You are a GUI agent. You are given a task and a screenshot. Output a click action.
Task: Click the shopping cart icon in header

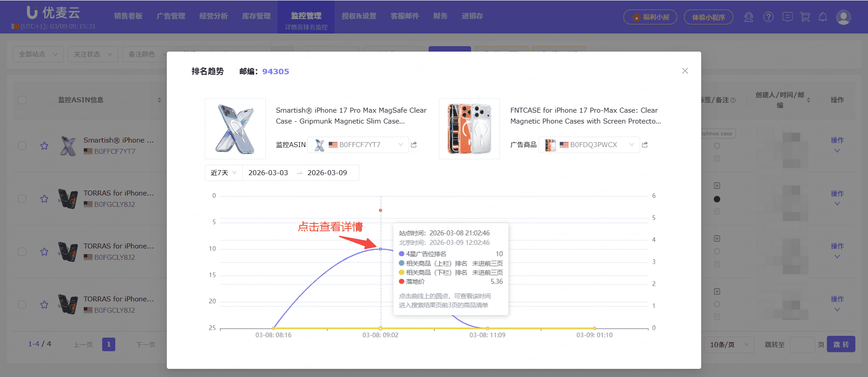point(805,17)
